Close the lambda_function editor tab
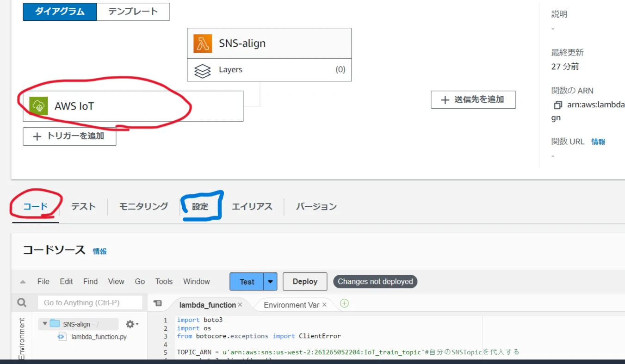 tap(240, 305)
